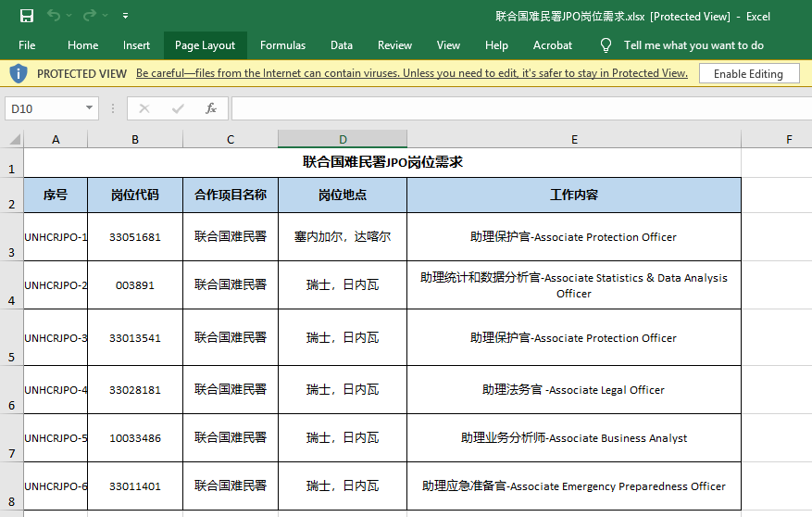The width and height of the screenshot is (812, 517).
Task: Click cell with code 003891
Action: click(x=135, y=285)
